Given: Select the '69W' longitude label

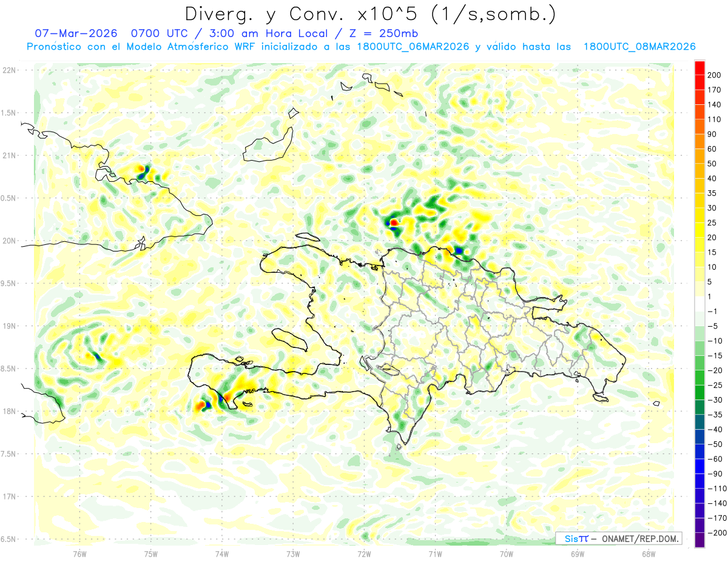Looking at the screenshot, I should point(578,554).
